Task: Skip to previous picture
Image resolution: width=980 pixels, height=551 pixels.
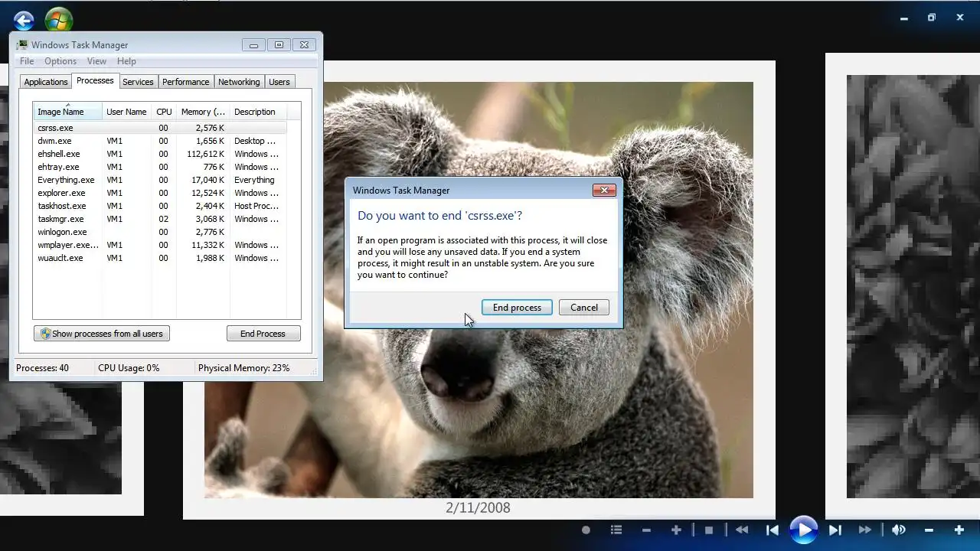Action: 773,530
